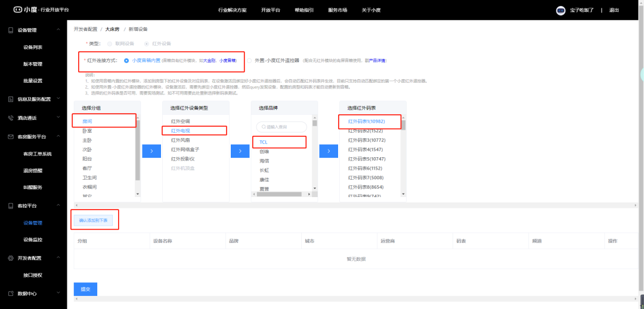Select 联网设备 type radio button
644x309 pixels.
pos(109,43)
